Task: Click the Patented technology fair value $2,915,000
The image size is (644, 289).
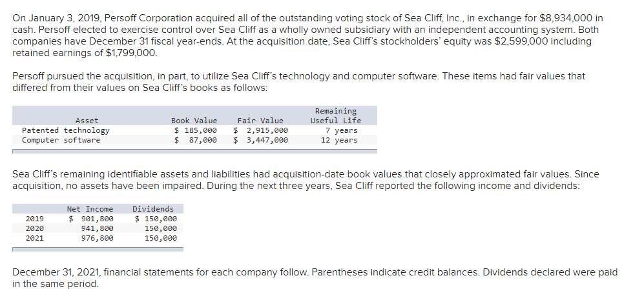Action: tap(261, 130)
